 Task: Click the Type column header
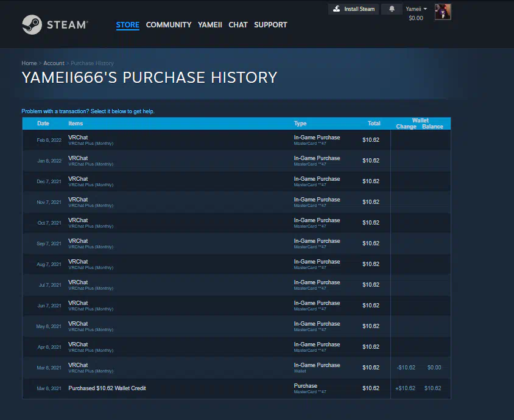(x=300, y=124)
